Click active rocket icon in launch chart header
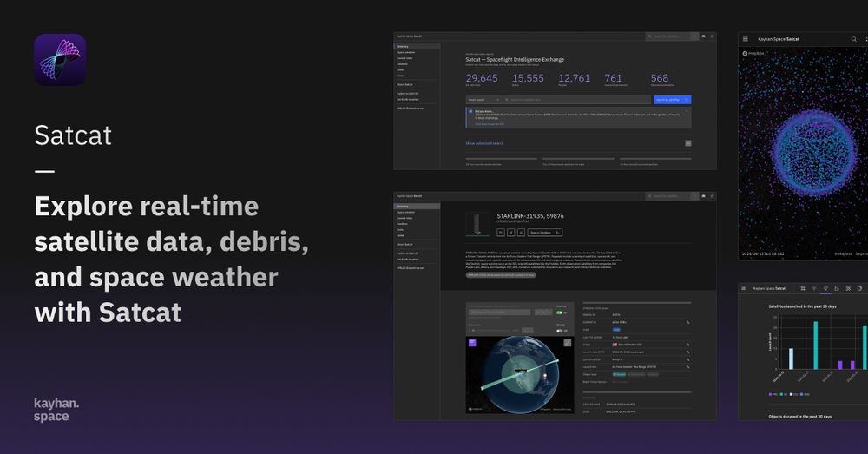This screenshot has height=454, width=868. pyautogui.click(x=825, y=288)
